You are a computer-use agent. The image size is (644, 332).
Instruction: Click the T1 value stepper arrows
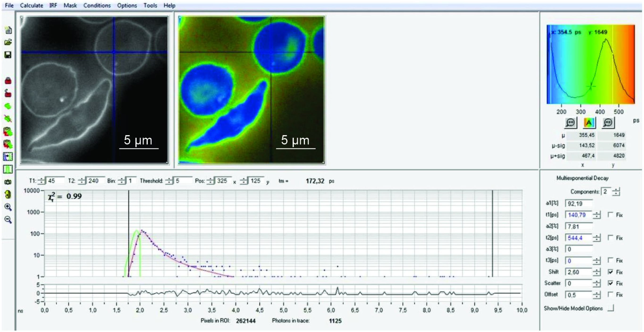pyautogui.click(x=41, y=181)
